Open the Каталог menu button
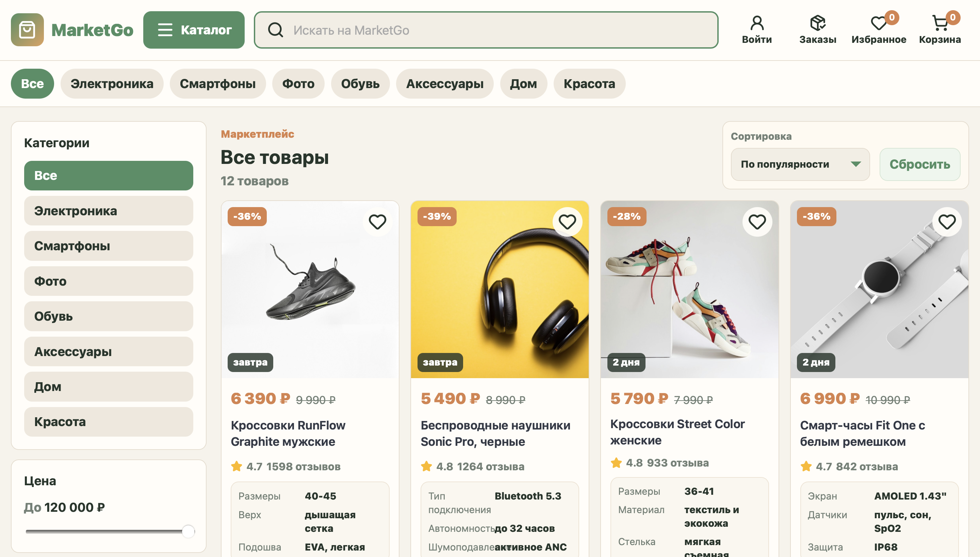 [x=194, y=30]
